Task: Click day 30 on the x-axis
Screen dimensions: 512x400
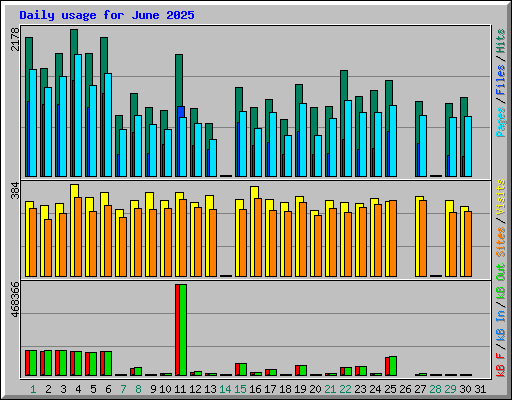Action: point(465,389)
